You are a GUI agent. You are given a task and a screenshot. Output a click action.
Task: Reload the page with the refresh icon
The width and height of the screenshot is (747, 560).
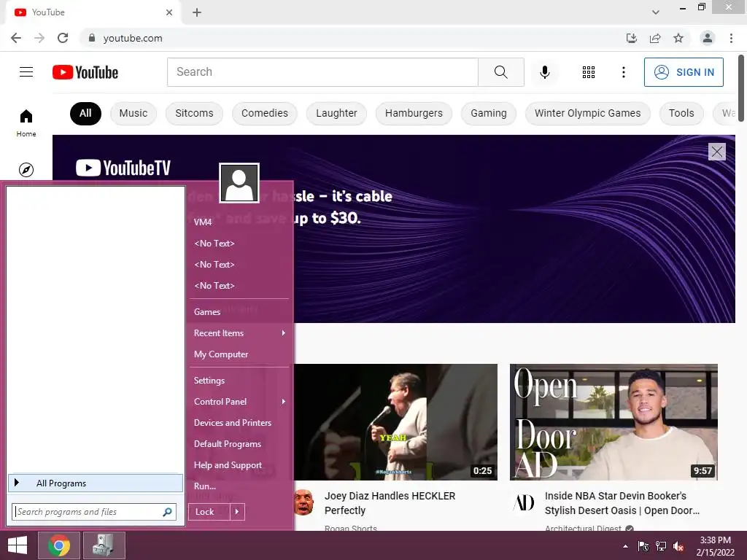point(63,38)
